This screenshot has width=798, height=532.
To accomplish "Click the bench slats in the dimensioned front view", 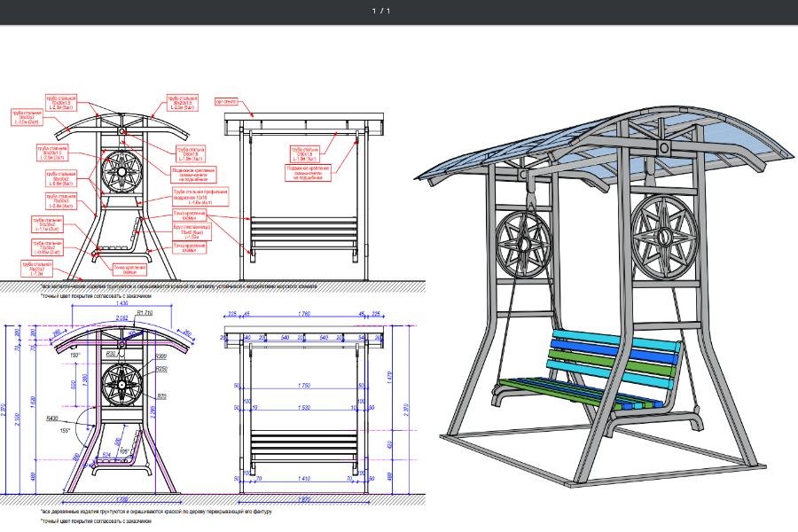I will pyautogui.click(x=306, y=443).
